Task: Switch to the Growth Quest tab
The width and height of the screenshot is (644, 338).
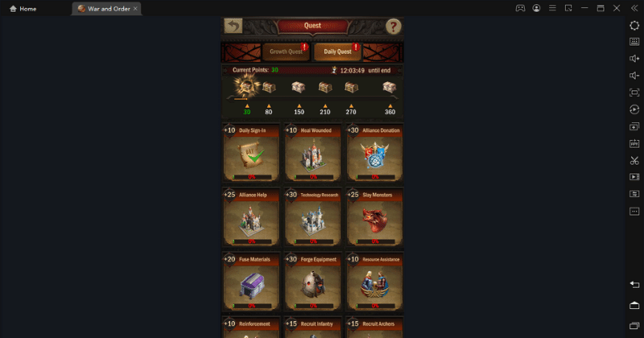Action: 286,52
